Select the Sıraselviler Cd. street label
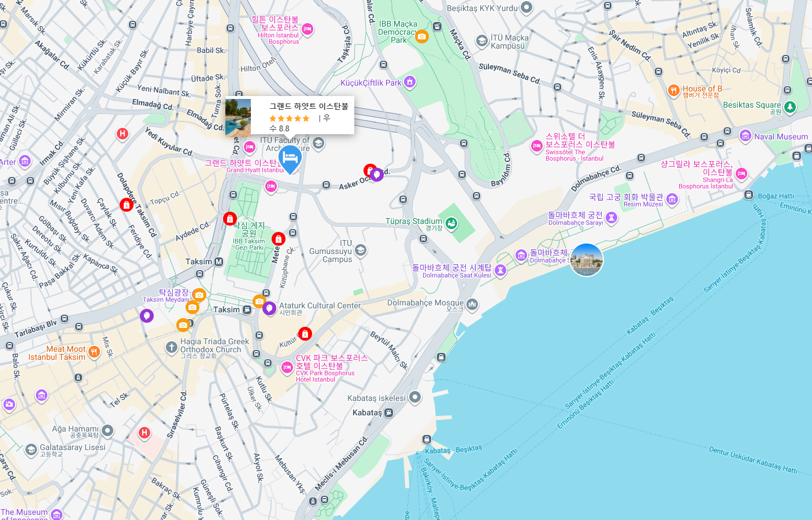The width and height of the screenshot is (812, 520). (x=177, y=414)
